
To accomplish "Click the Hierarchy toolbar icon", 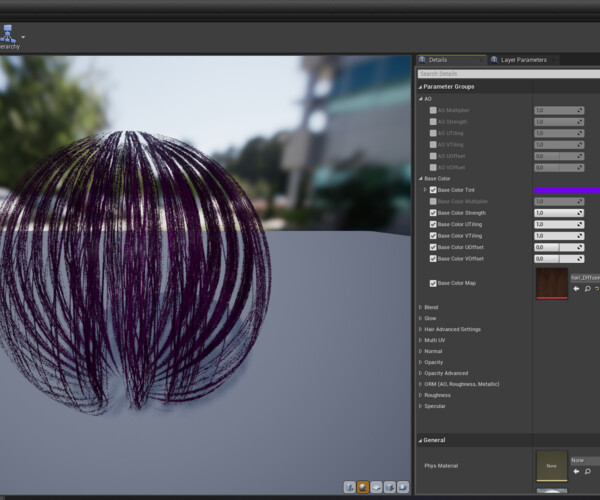I will 7,35.
